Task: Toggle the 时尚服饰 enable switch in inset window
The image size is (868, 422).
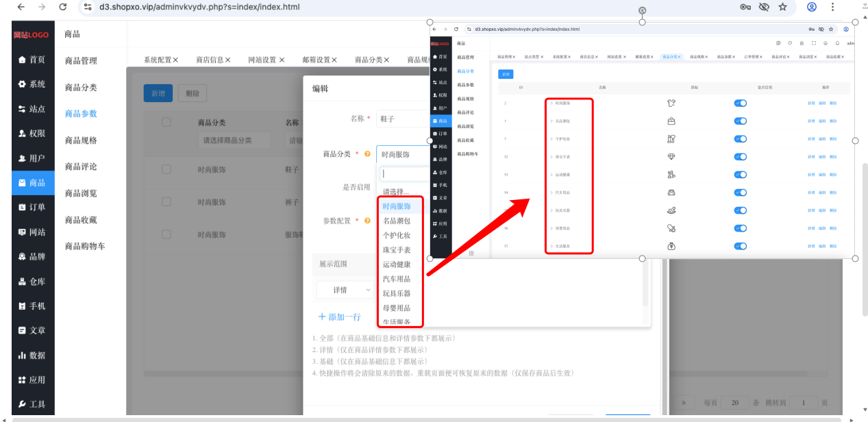Action: tap(740, 103)
